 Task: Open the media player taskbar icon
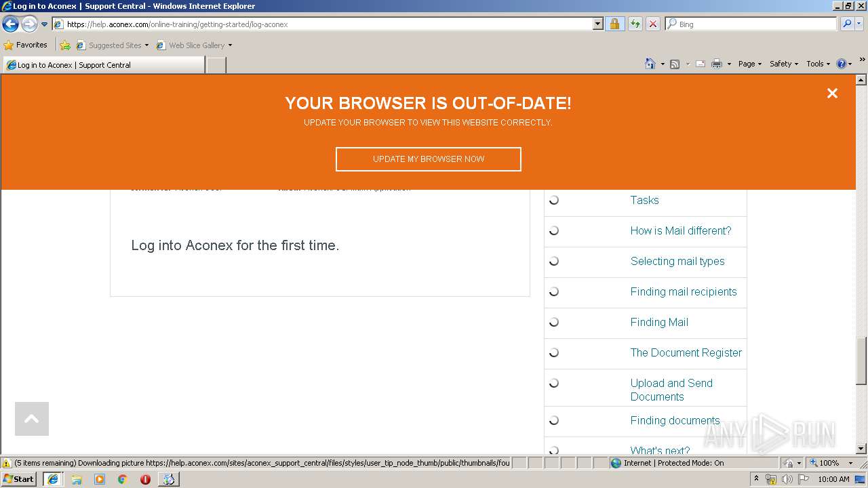tap(100, 479)
